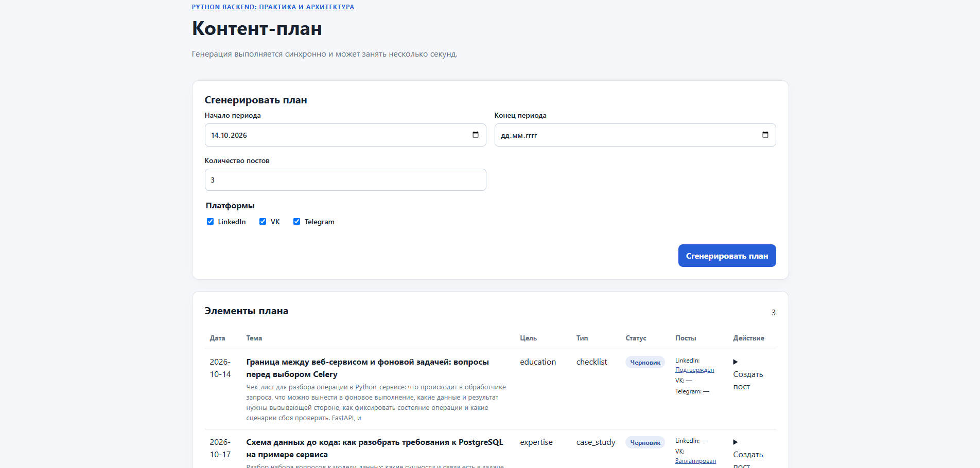Click the Действие column header
The height and width of the screenshot is (468, 980).
tap(748, 338)
